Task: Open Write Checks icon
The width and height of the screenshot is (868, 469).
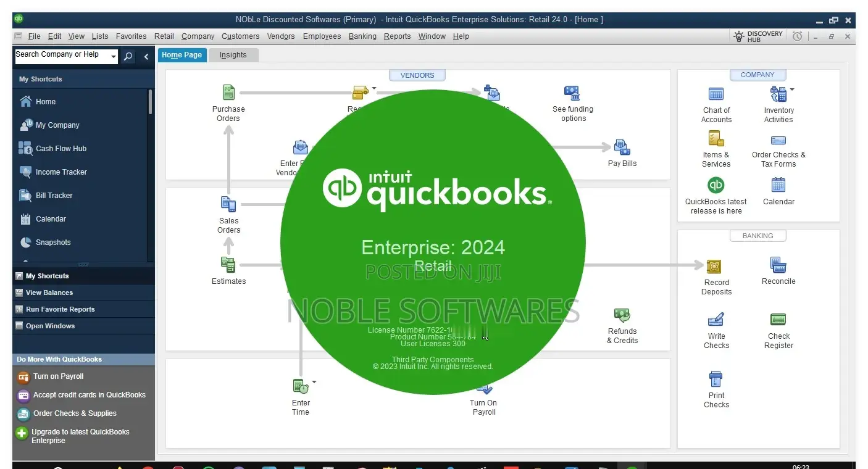Action: click(716, 320)
